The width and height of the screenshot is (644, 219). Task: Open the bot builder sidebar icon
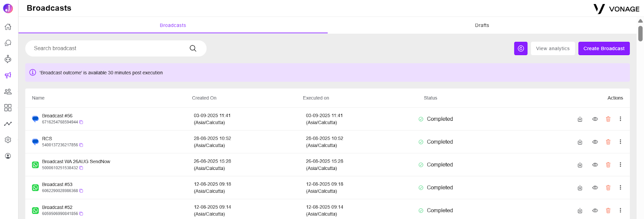(x=8, y=59)
